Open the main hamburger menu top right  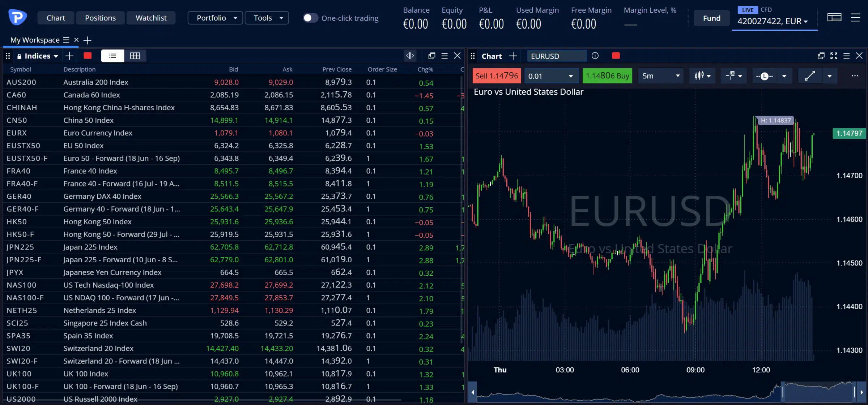pos(855,17)
